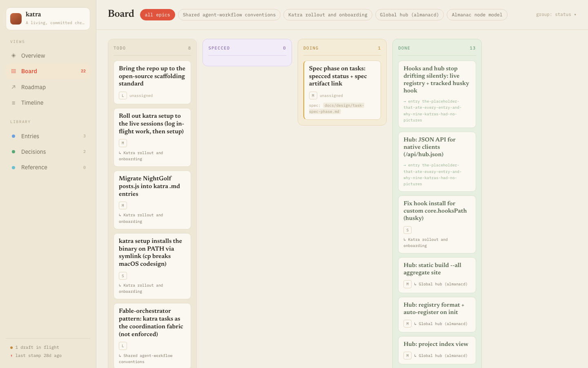Screen dimensions: 588x368
Task: Click the 1 draft in flight status
Action: [35, 348]
